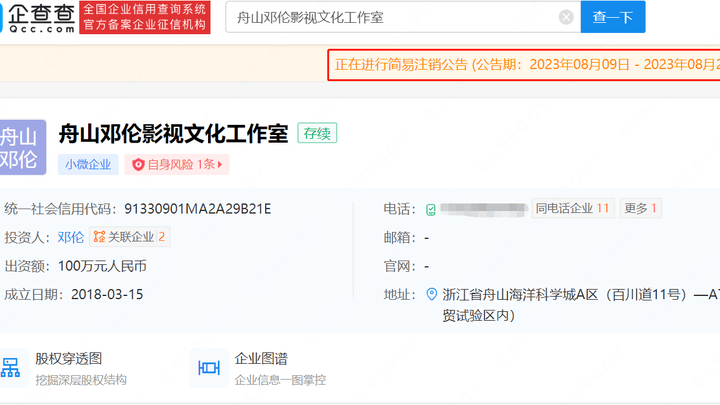Click the 查一下 search button
Image resolution: width=720 pixels, height=405 pixels.
(613, 17)
